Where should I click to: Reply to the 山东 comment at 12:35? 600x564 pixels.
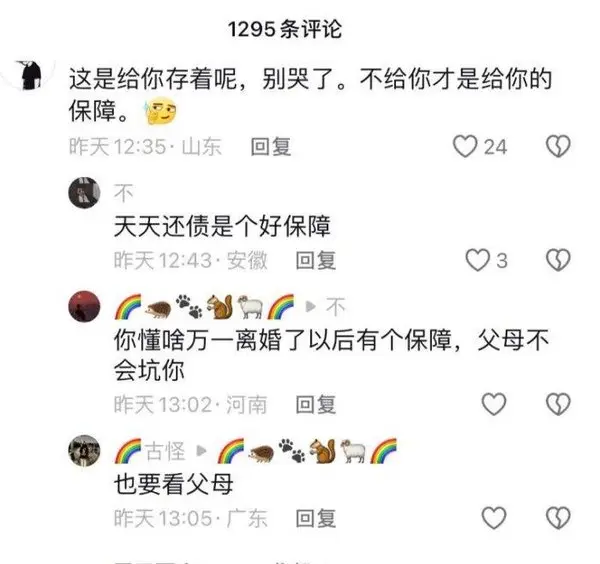[x=271, y=147]
